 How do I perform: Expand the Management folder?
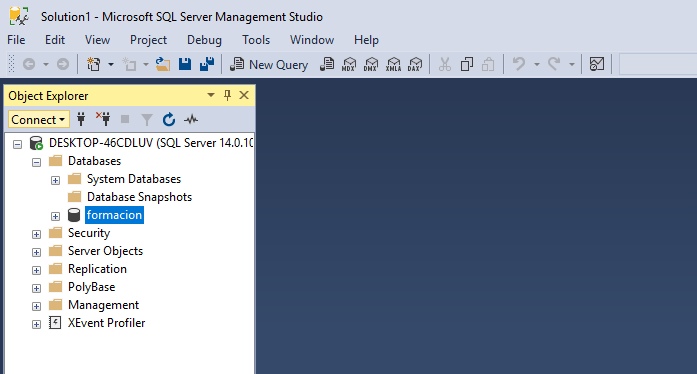pos(36,306)
